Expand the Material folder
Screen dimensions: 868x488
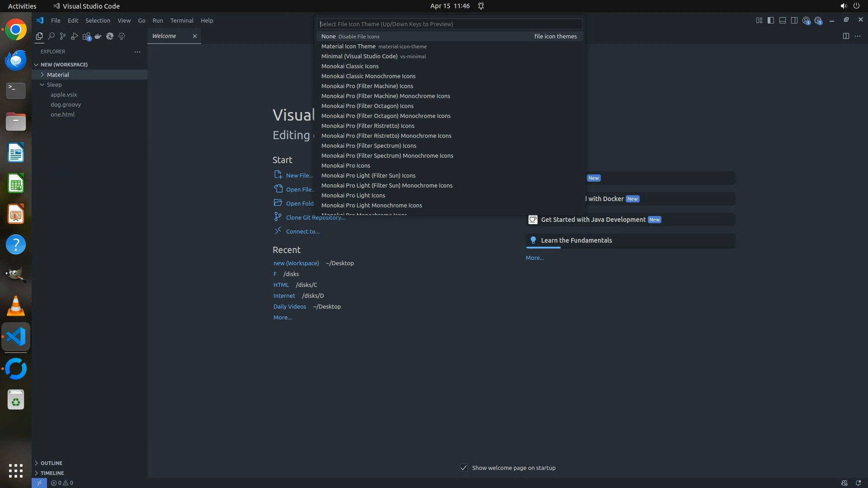pos(58,75)
